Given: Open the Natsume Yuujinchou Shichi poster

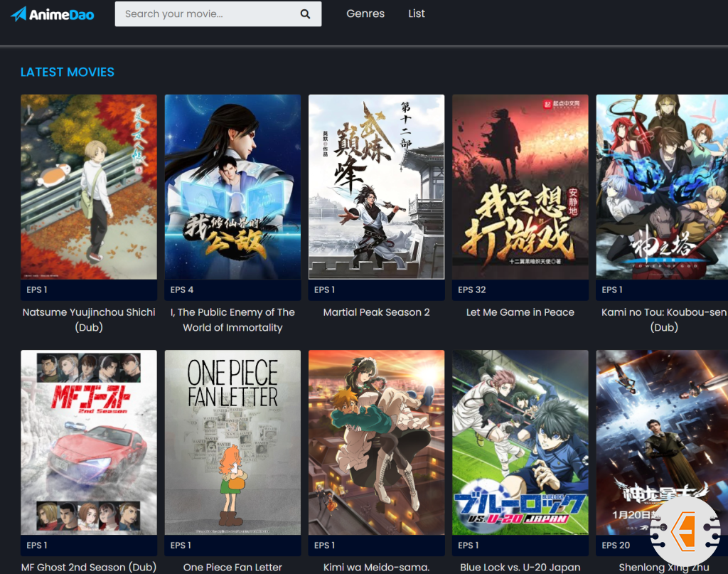Looking at the screenshot, I should (89, 187).
